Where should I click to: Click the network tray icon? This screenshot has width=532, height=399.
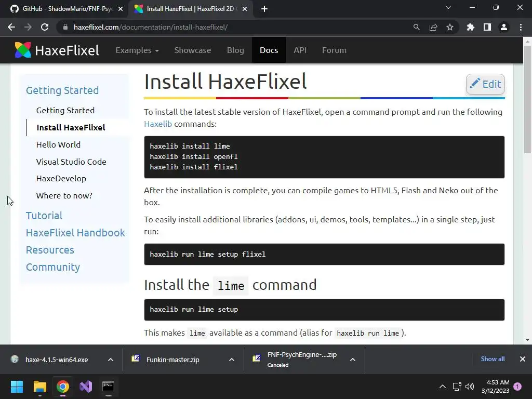457,387
